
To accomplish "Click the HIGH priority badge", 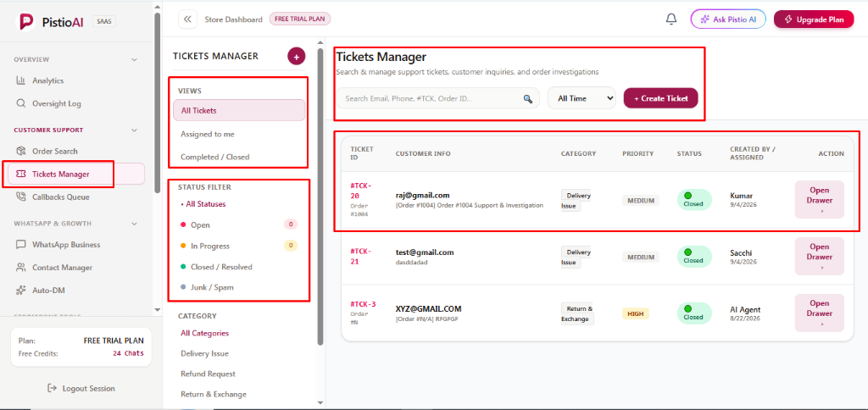I will tap(636, 313).
